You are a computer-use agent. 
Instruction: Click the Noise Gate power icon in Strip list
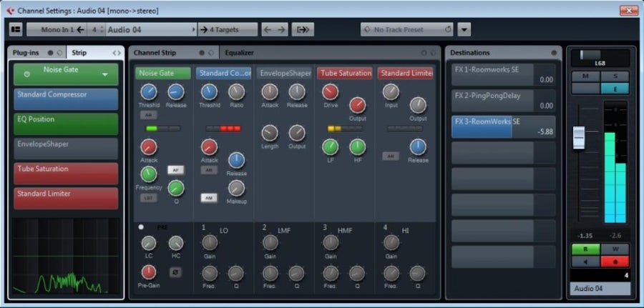tap(27, 74)
